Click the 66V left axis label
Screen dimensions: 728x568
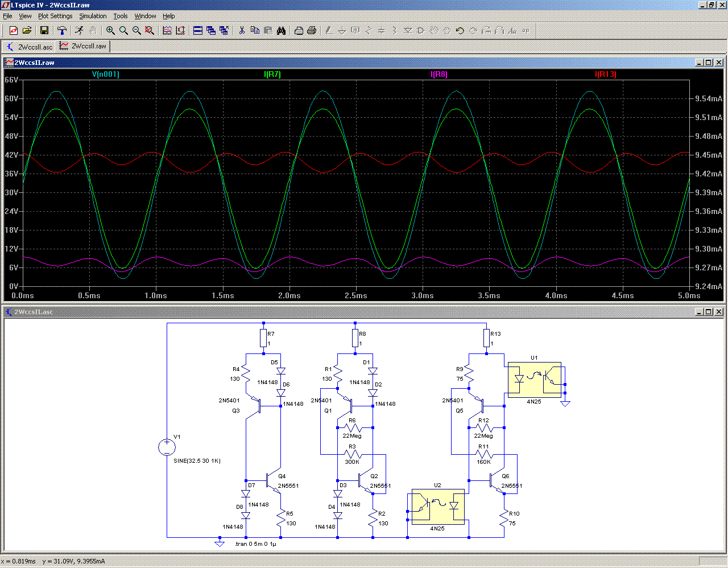point(11,80)
